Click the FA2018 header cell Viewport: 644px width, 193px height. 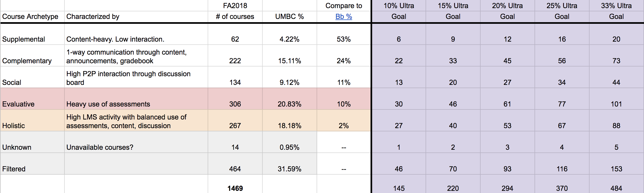pyautogui.click(x=235, y=6)
